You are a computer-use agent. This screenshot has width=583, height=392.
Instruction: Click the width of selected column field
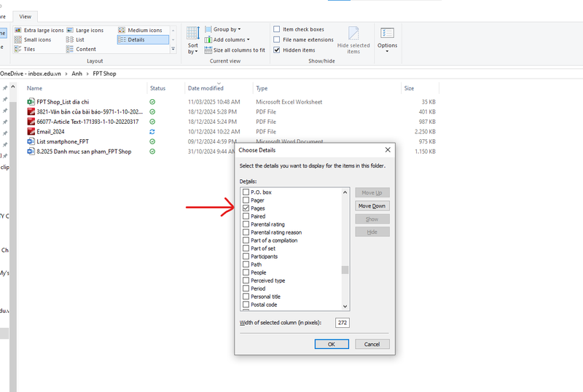pos(343,323)
